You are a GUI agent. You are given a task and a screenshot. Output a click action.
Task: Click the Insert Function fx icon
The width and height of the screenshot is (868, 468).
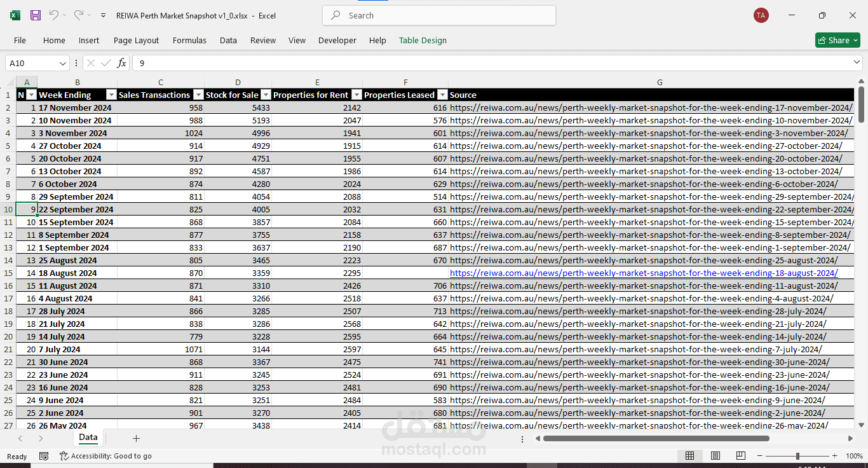(121, 63)
